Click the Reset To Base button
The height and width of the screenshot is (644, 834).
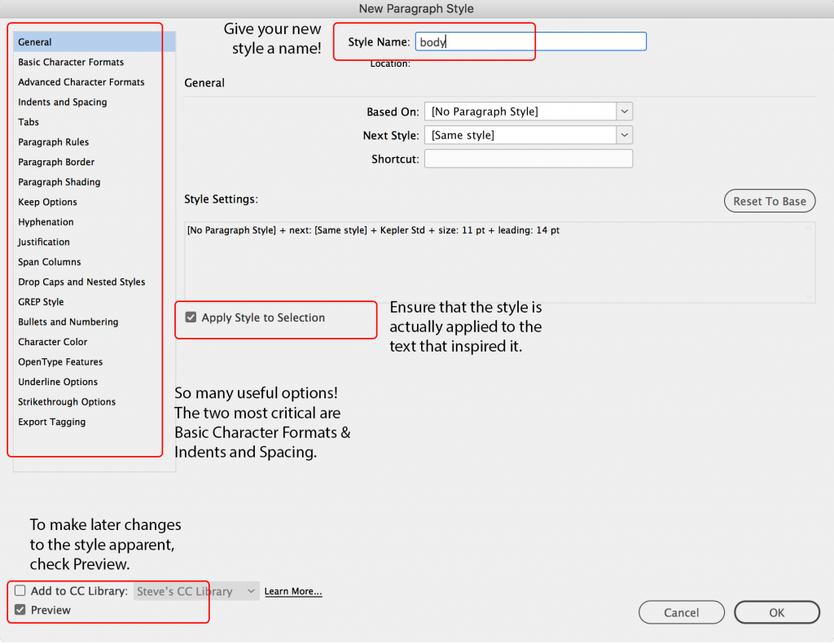[x=769, y=201]
